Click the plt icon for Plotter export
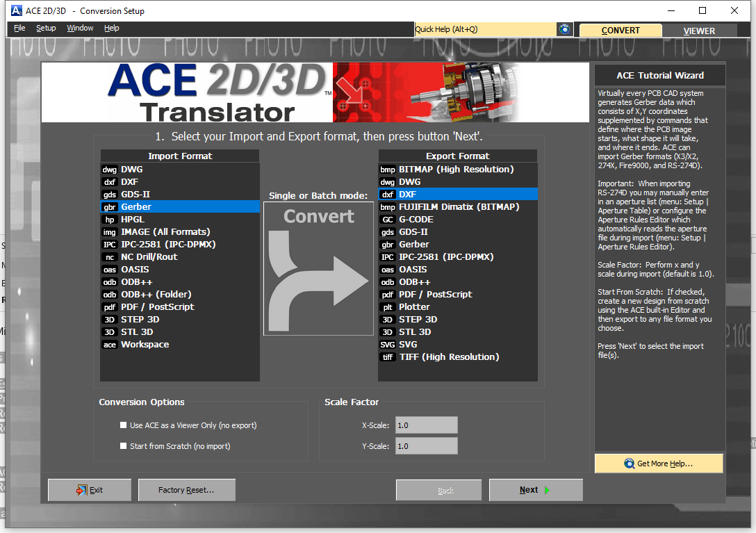The width and height of the screenshot is (756, 533). tap(388, 307)
